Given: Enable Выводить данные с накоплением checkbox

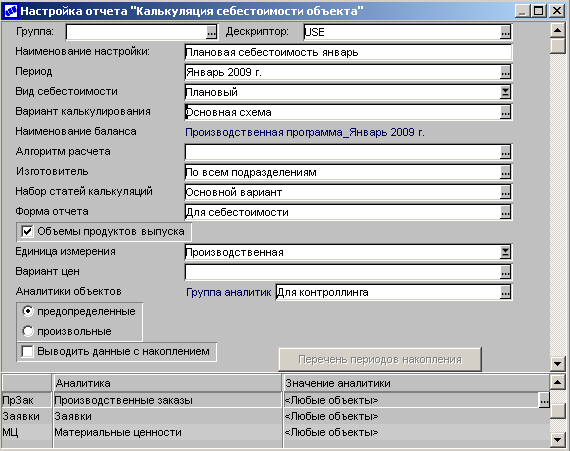Looking at the screenshot, I should pyautogui.click(x=27, y=351).
